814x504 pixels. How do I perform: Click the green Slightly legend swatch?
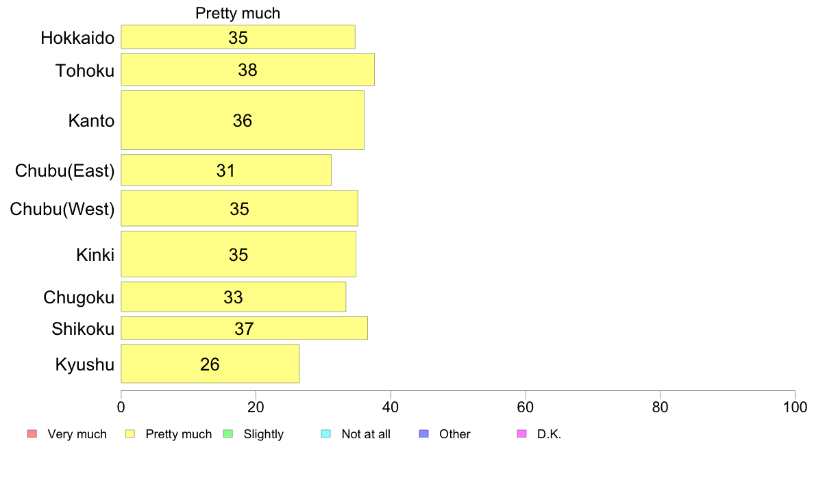[x=228, y=433]
